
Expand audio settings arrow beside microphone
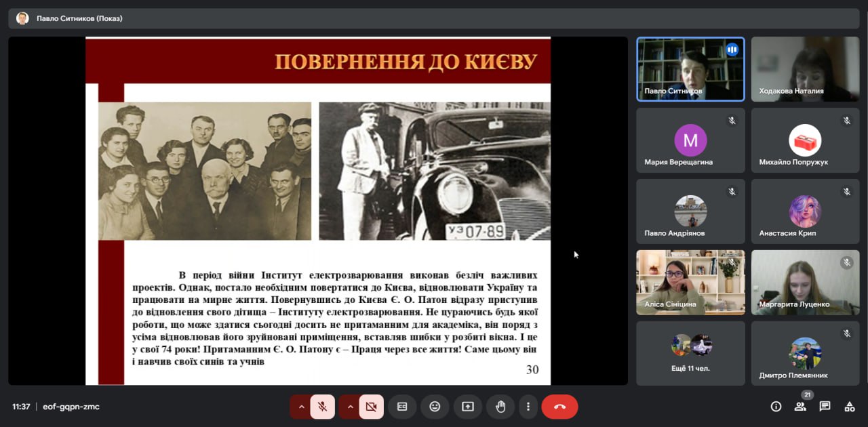(301, 407)
